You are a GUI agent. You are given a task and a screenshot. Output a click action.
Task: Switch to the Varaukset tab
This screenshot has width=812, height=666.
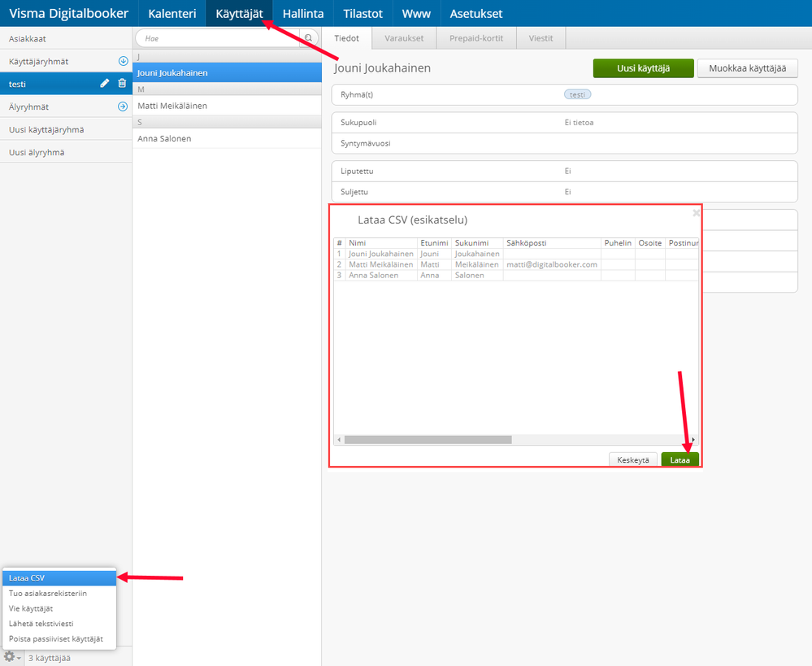pyautogui.click(x=404, y=38)
